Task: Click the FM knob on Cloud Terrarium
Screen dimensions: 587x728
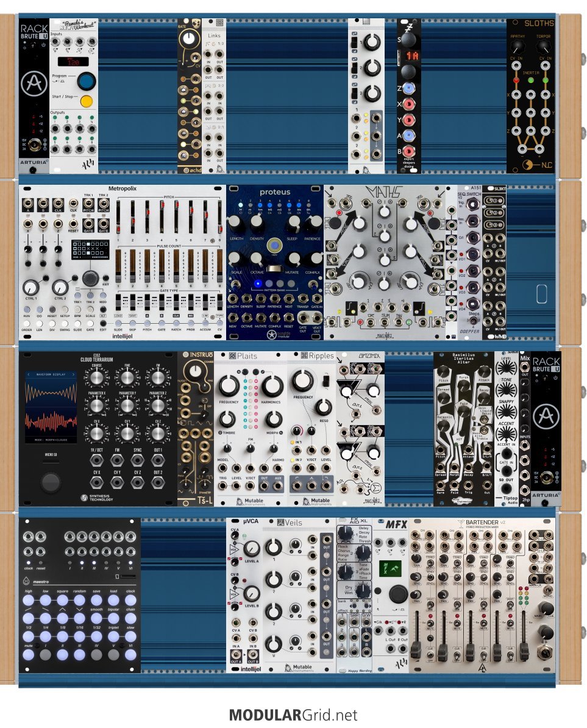Action: tap(158, 377)
